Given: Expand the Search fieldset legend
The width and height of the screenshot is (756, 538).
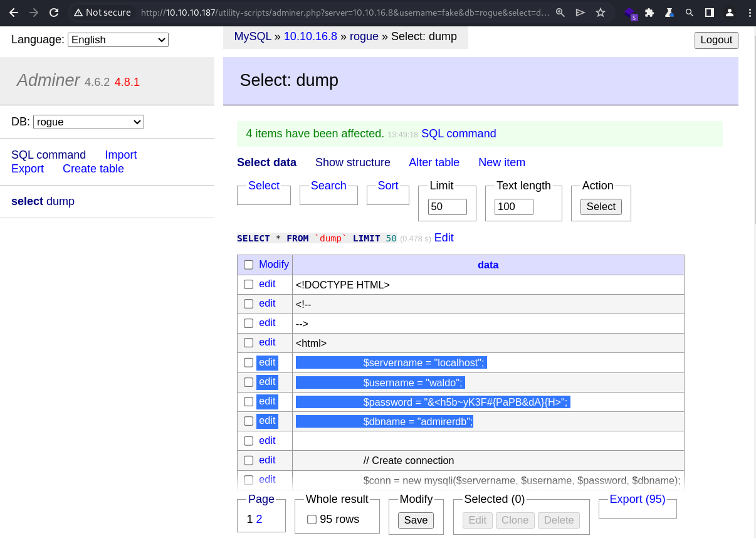Looking at the screenshot, I should 328,186.
